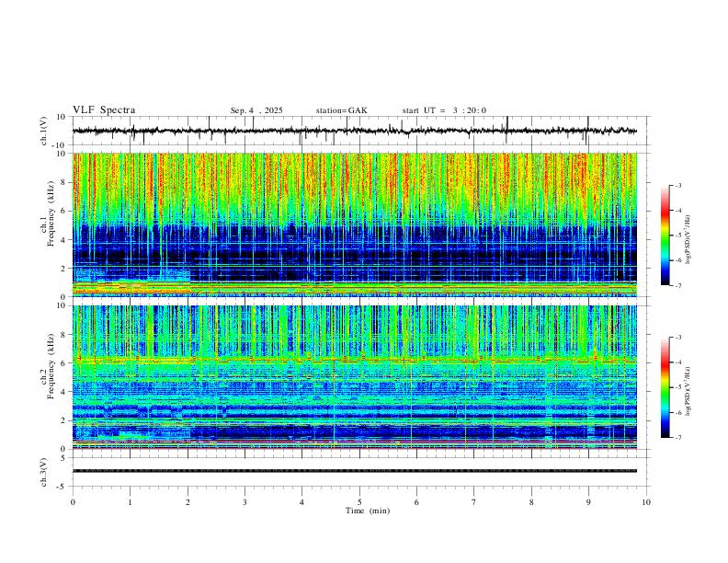Click the 'ch.1(V)' waveform axis label
Viewport: 728px width, 563px height.
44,131
